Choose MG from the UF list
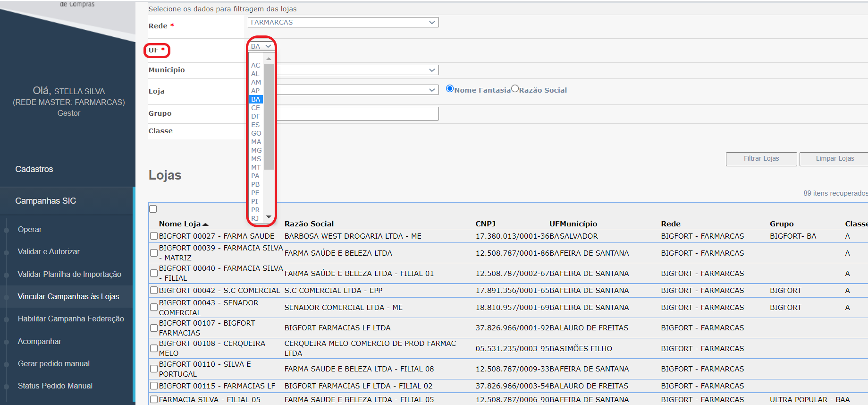This screenshot has height=405, width=868. coord(256,150)
